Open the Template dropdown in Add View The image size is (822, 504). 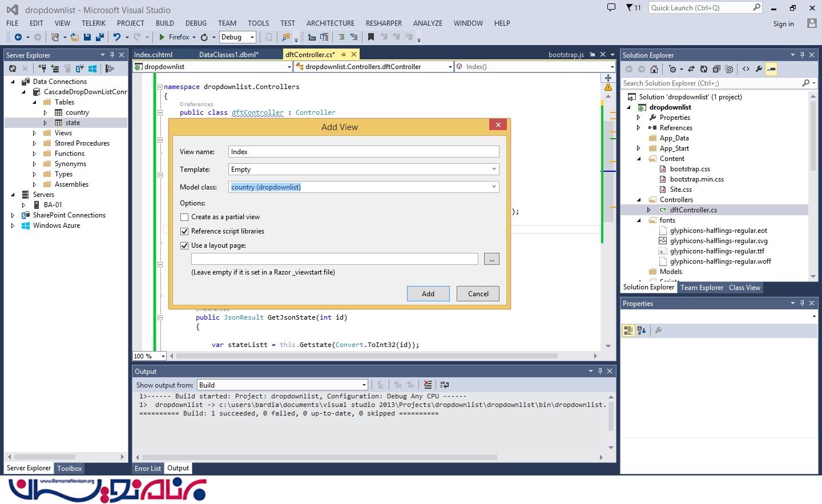494,170
